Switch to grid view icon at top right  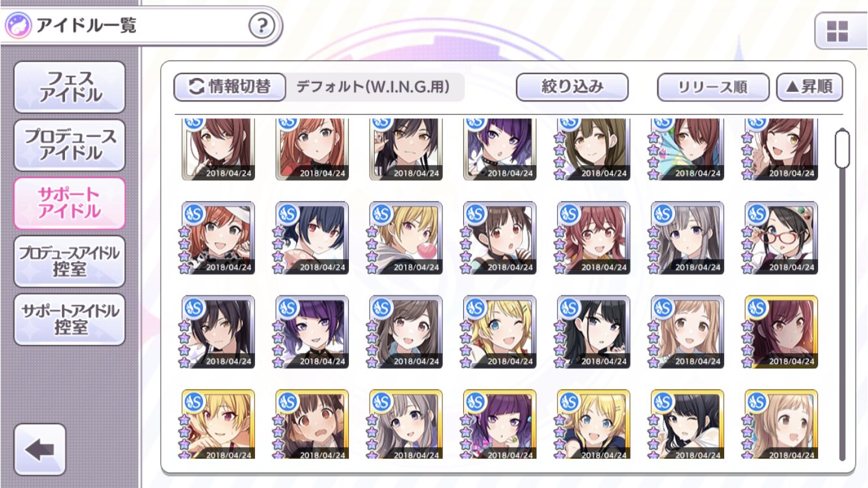coord(837,31)
